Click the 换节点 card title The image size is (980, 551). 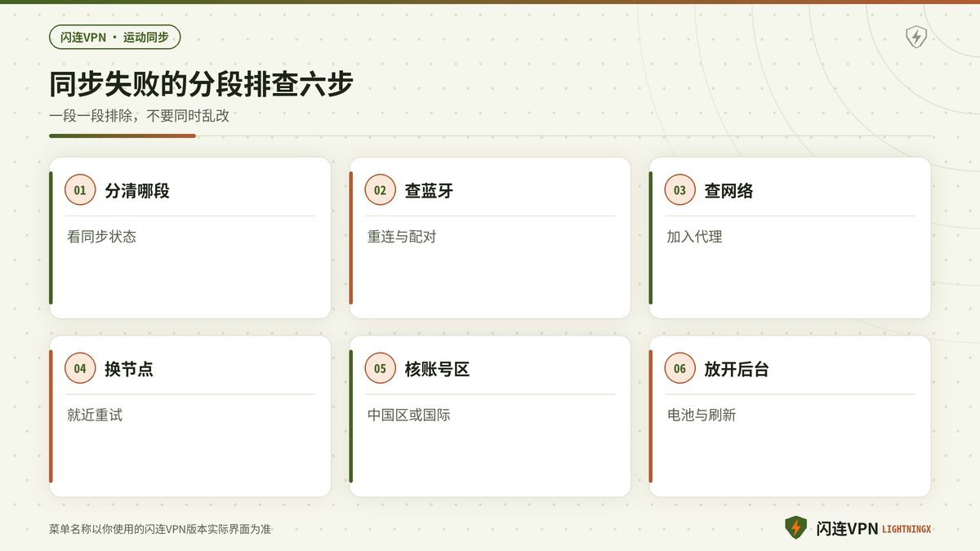[x=129, y=369]
